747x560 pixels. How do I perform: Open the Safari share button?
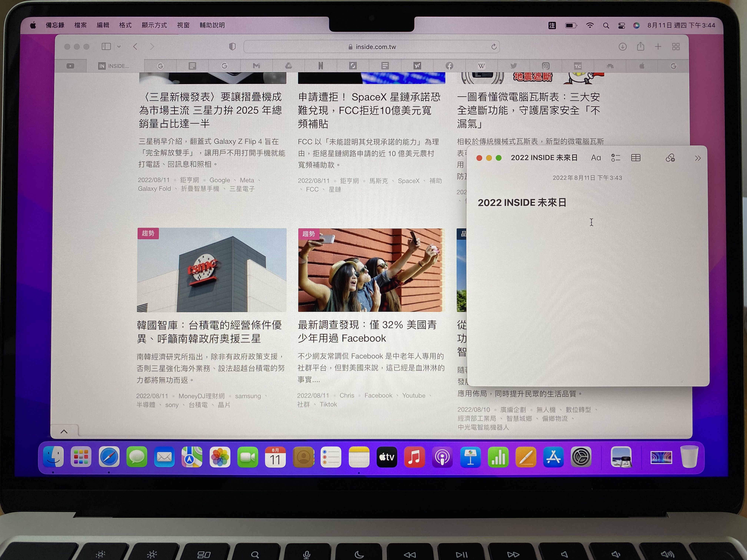640,46
